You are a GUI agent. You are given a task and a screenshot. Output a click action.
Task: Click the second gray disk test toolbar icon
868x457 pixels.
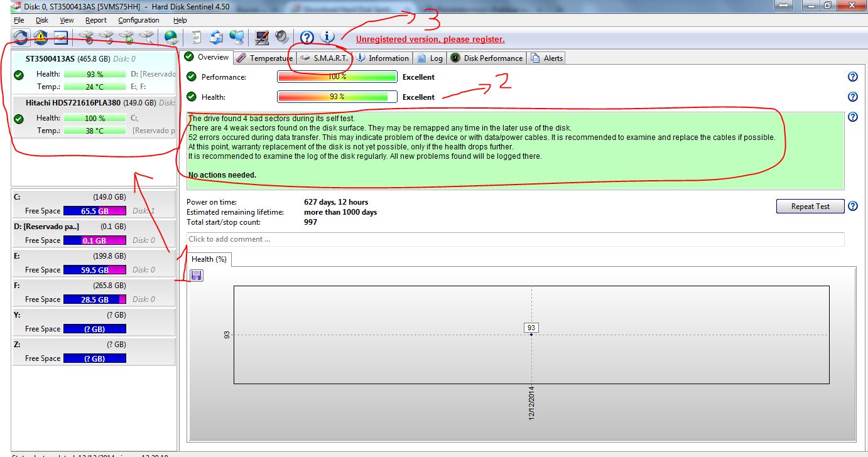(x=107, y=38)
